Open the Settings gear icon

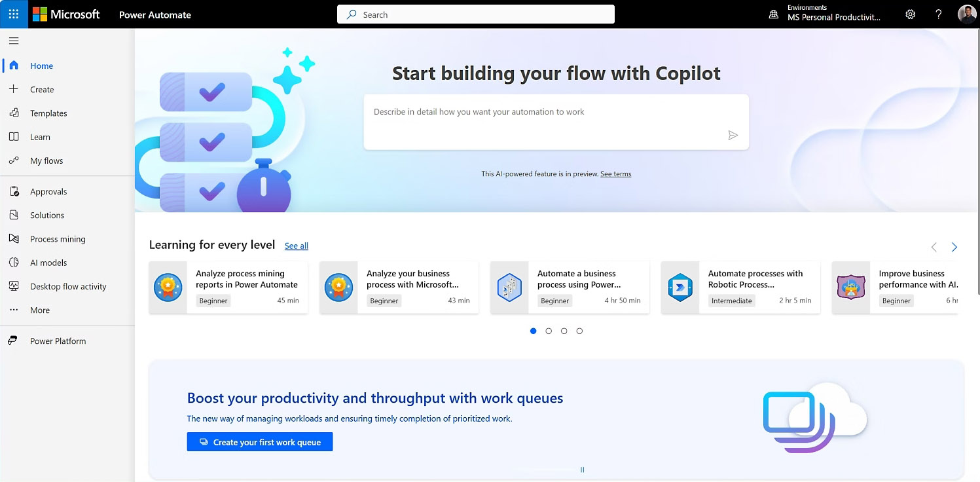click(x=910, y=14)
